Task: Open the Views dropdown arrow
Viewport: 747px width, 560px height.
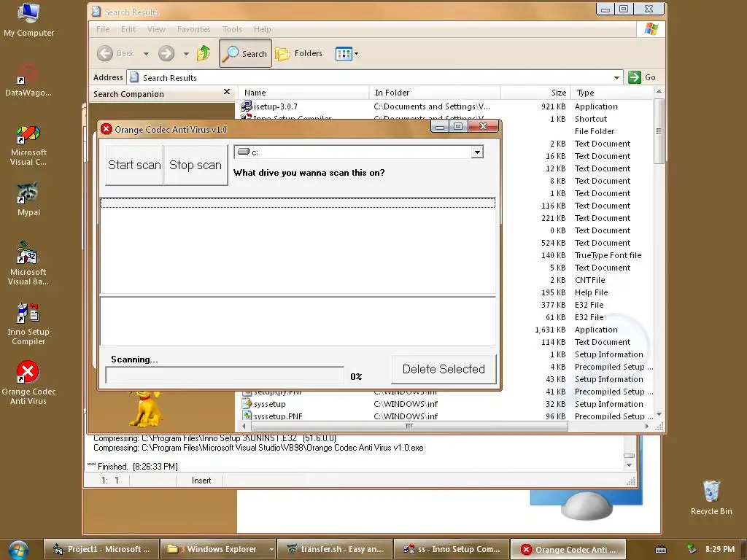Action: coord(356,53)
